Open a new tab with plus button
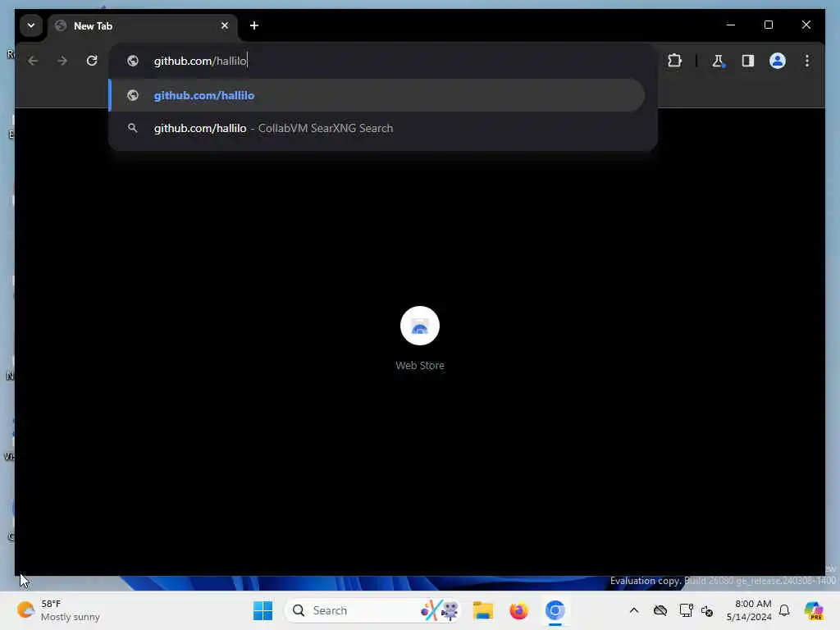Image resolution: width=840 pixels, height=630 pixels. point(254,25)
